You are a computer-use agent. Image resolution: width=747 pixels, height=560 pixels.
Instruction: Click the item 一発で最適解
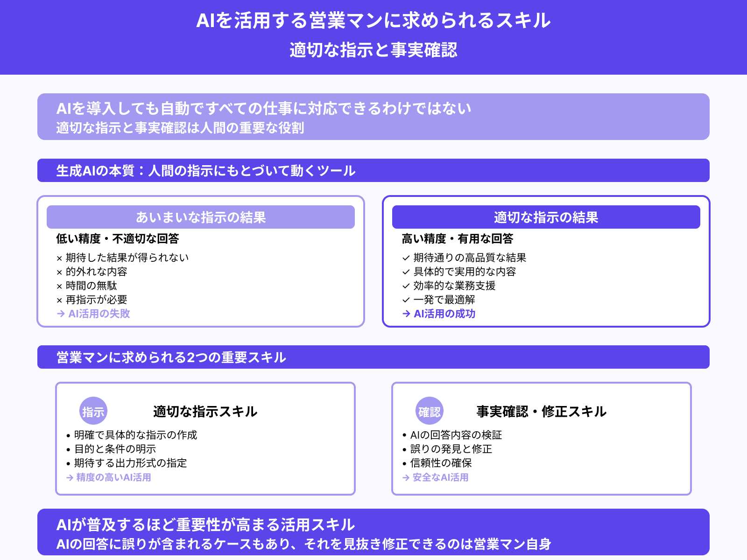click(x=438, y=300)
